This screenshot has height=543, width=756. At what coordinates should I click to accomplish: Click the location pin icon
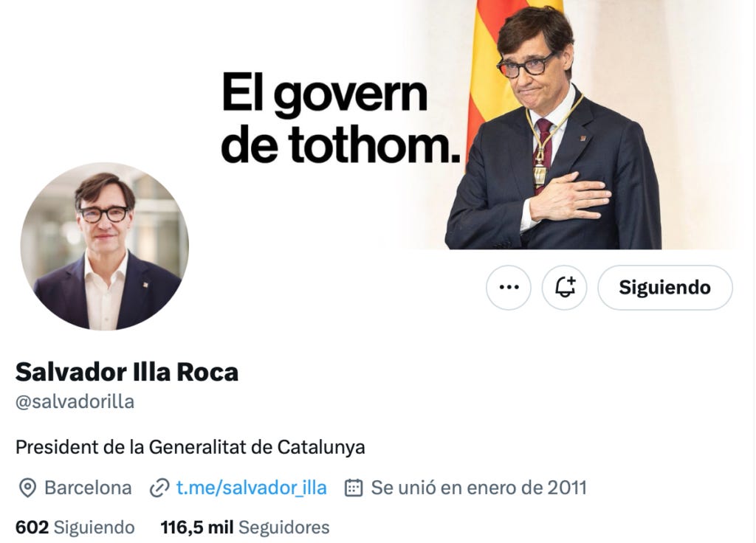pos(27,488)
